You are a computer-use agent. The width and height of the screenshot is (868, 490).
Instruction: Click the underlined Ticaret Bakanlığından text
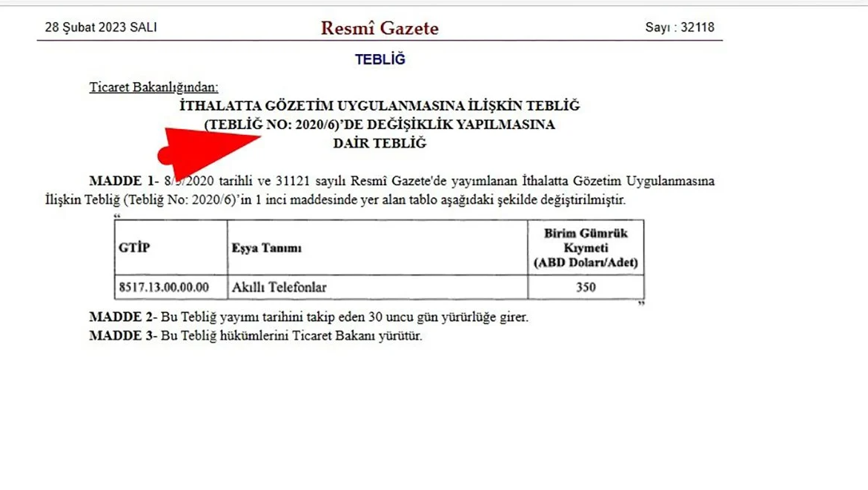[x=153, y=87]
